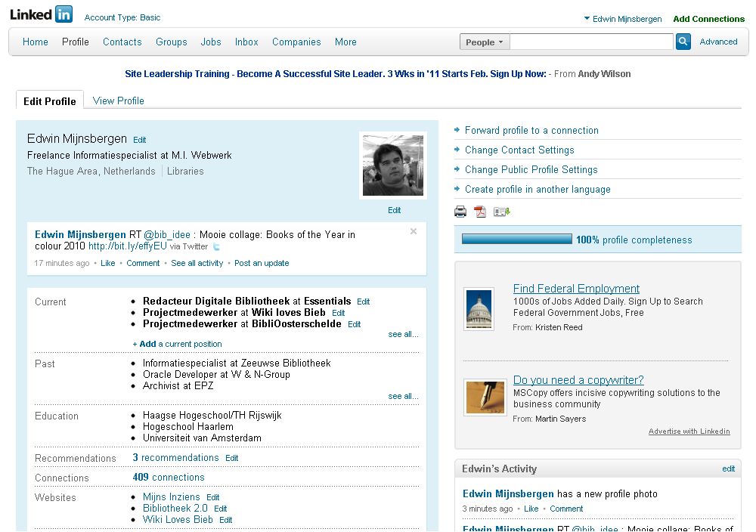The image size is (756, 532).
Task: Comment on the new profile photo activity
Action: coord(566,509)
